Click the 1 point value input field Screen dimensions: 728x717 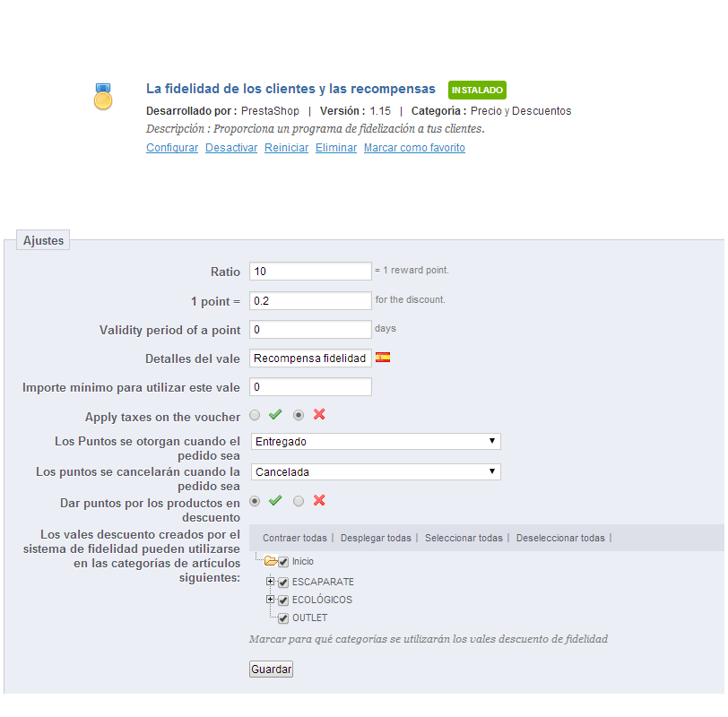[310, 301]
